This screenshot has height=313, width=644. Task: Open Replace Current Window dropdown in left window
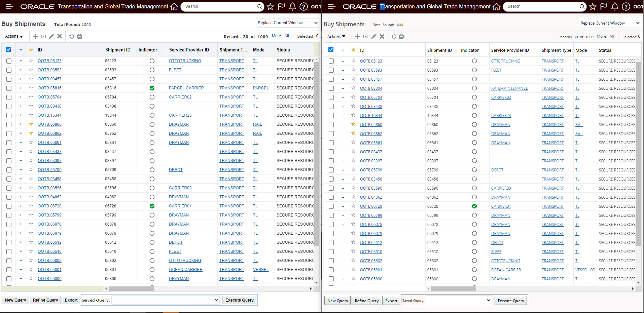pyautogui.click(x=287, y=23)
